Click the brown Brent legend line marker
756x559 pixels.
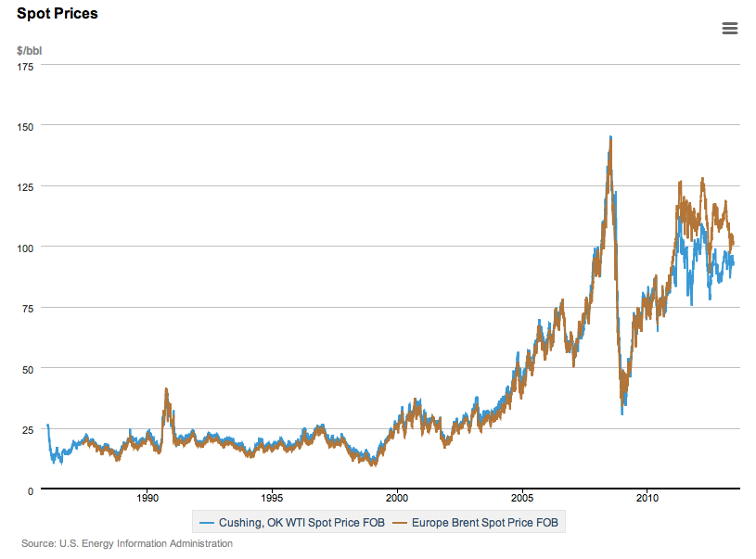coord(401,523)
